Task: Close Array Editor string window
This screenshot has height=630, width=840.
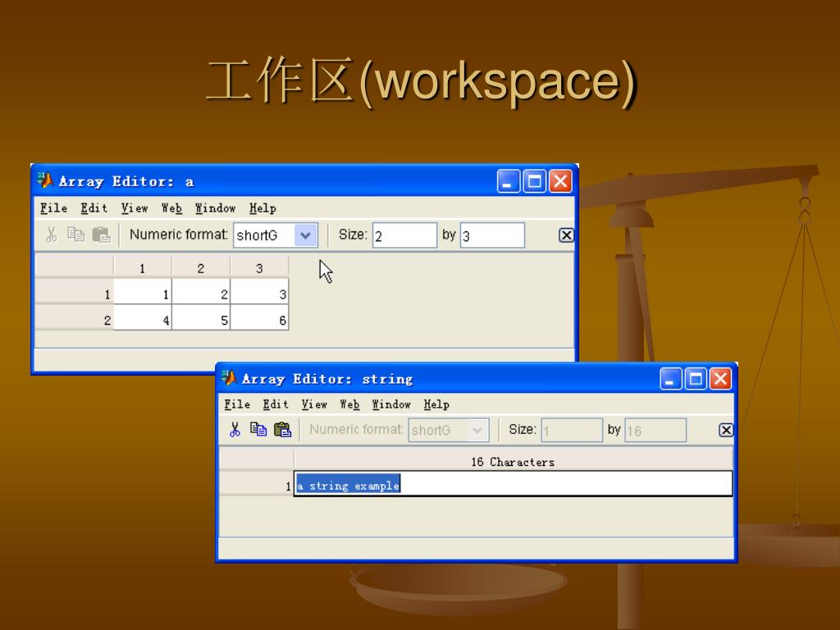Action: coord(720,379)
